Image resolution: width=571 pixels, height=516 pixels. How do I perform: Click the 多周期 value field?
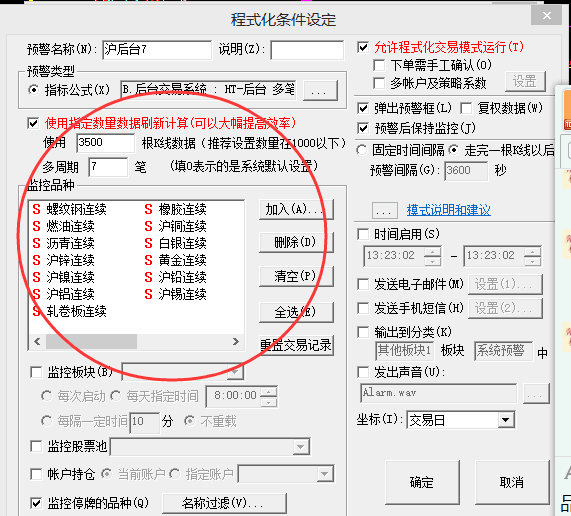pyautogui.click(x=108, y=167)
